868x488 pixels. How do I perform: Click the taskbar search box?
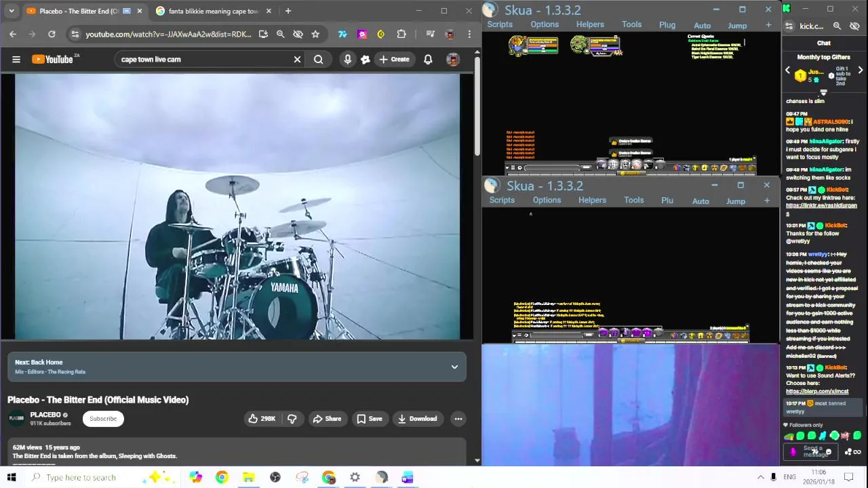tap(104, 477)
